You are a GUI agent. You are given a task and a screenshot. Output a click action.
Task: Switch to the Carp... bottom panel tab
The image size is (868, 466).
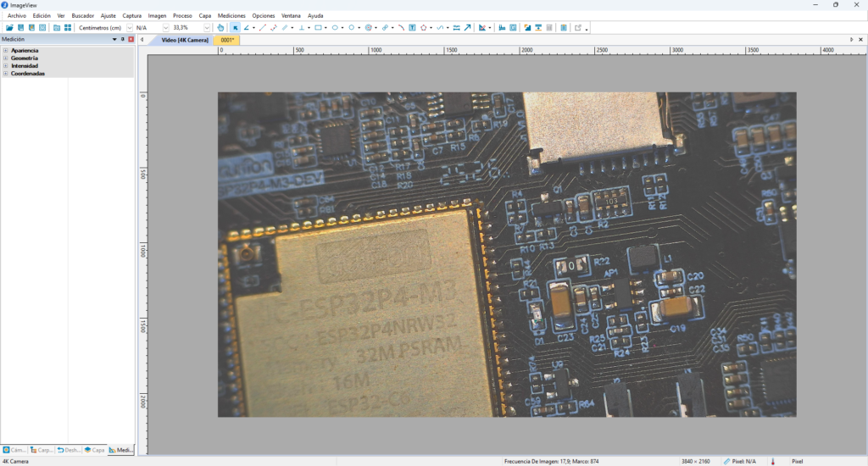coord(42,450)
